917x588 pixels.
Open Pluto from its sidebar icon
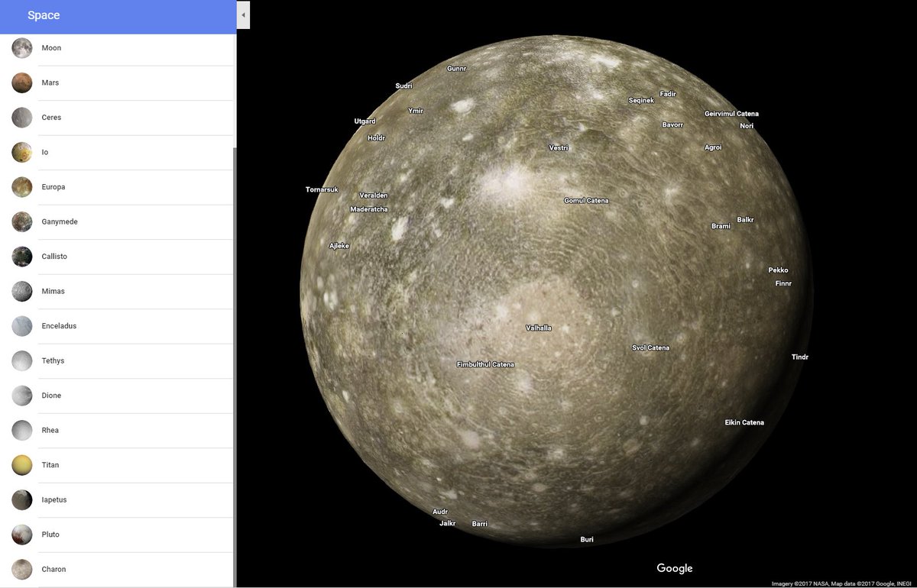[x=21, y=534]
